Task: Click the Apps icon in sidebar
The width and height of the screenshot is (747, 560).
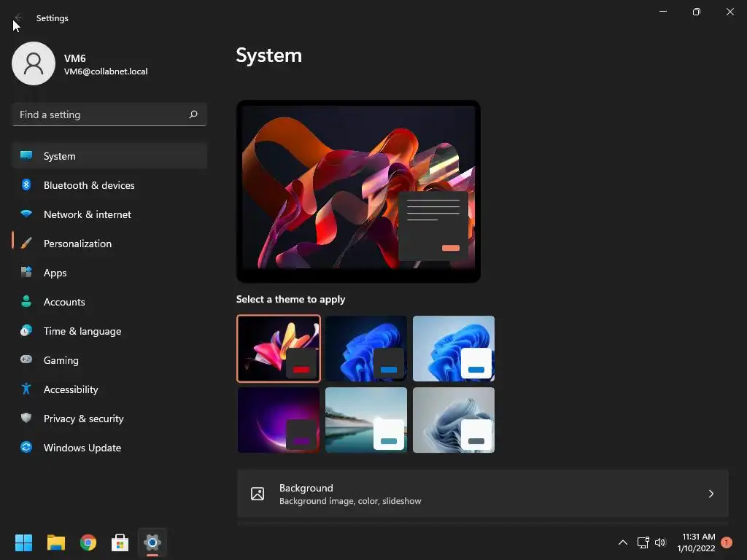Action: [x=26, y=273]
